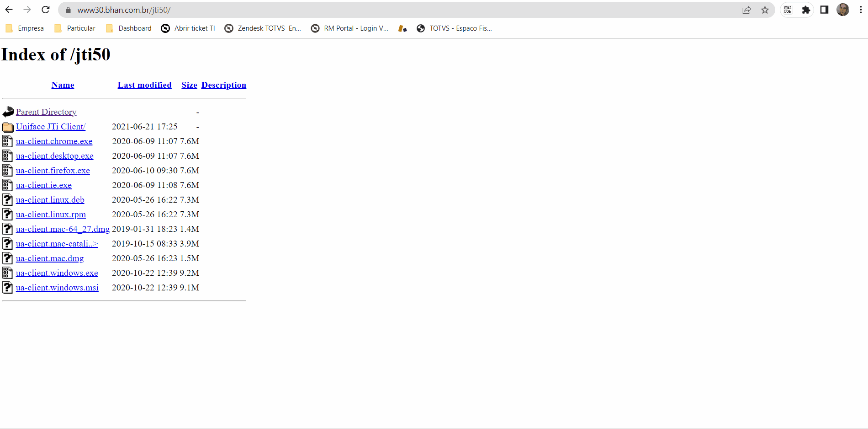Click the Uniface JTi Client folder icon
The width and height of the screenshot is (868, 429).
pyautogui.click(x=8, y=127)
